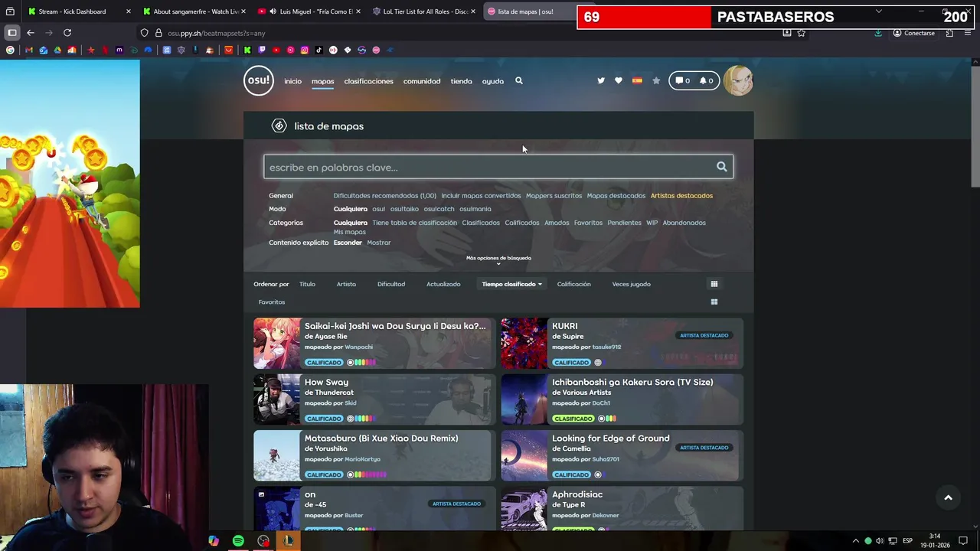This screenshot has height=551, width=980.
Task: Click Conectarse account button
Action: [x=914, y=33]
